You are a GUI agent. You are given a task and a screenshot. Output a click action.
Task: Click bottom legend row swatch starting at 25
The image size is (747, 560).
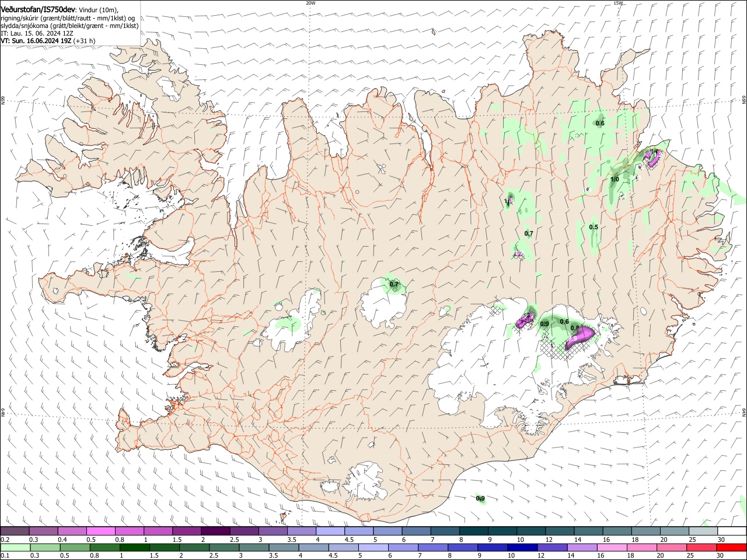(701, 548)
